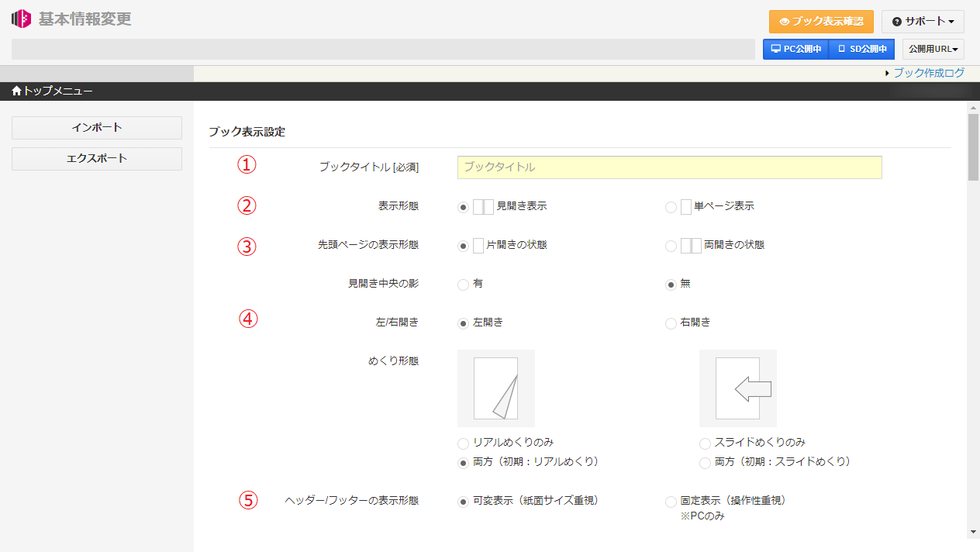
Task: Click the real page-flip preview image
Action: point(495,388)
